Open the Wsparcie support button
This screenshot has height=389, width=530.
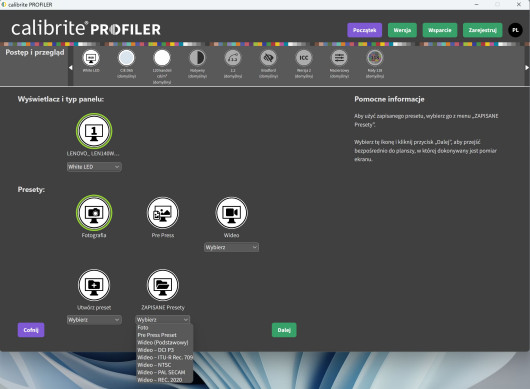pos(440,30)
